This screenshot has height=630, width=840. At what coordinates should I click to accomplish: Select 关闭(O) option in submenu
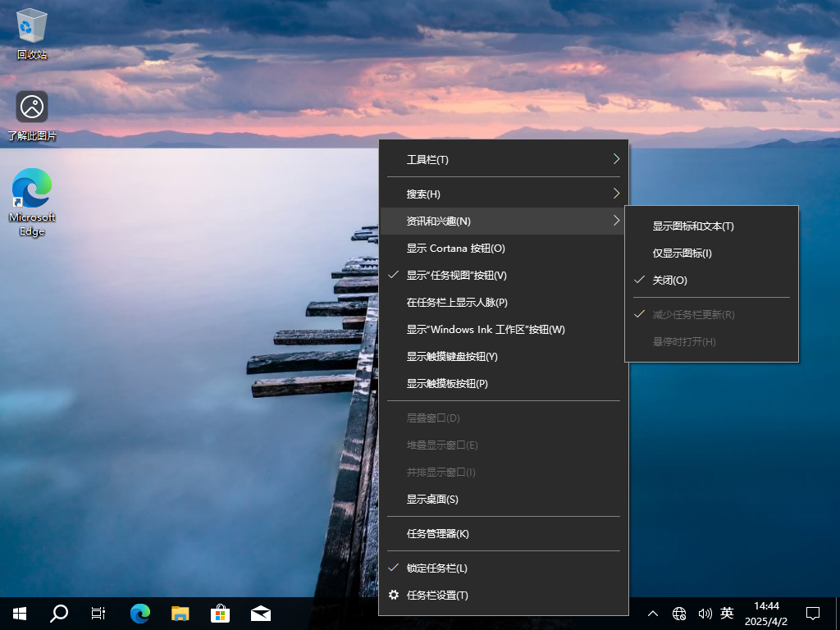[711, 281]
